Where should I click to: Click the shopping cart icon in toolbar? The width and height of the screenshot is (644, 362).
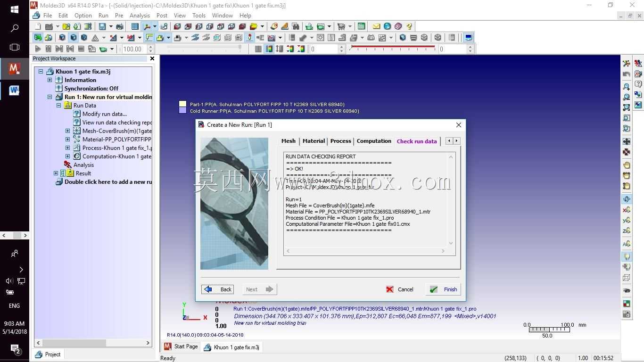[342, 26]
